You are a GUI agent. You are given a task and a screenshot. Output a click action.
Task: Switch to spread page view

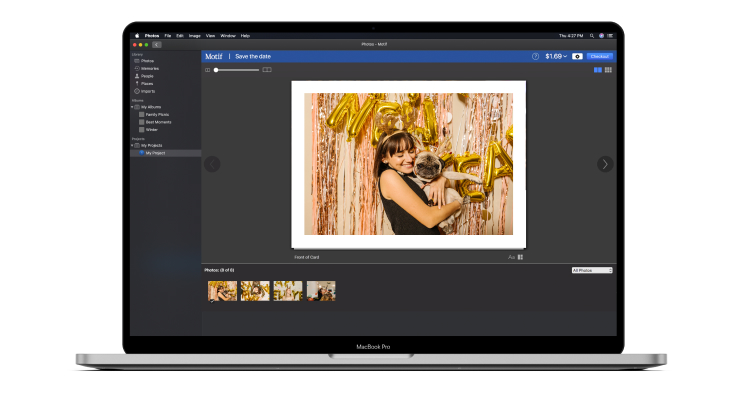pos(598,70)
